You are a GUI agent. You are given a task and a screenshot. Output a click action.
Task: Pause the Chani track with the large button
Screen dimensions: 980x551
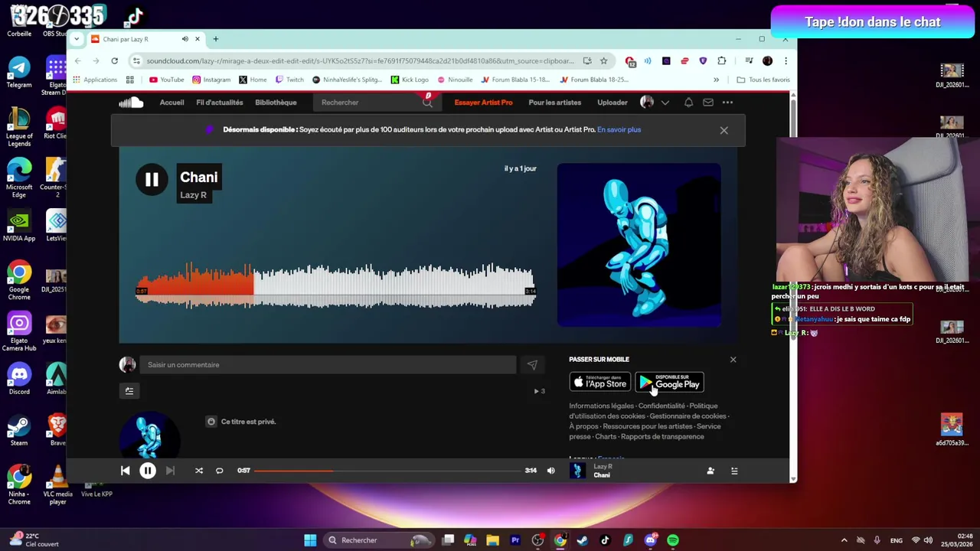[152, 180]
